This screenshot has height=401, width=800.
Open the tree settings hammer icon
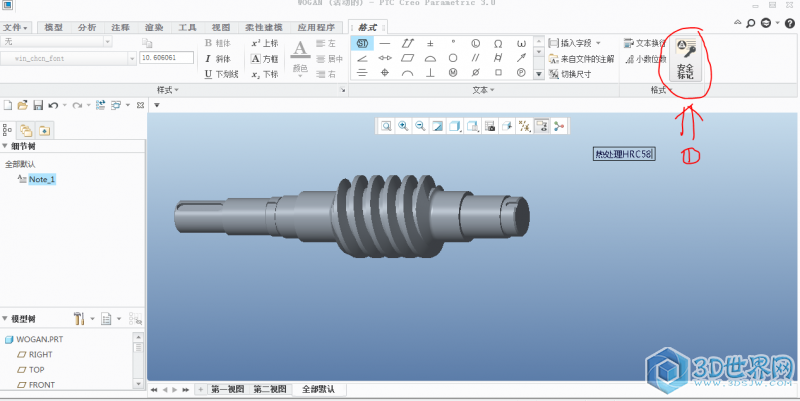pos(79,319)
